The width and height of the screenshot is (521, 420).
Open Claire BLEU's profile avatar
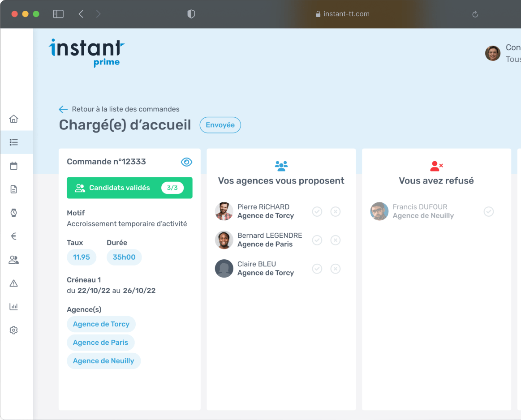224,269
